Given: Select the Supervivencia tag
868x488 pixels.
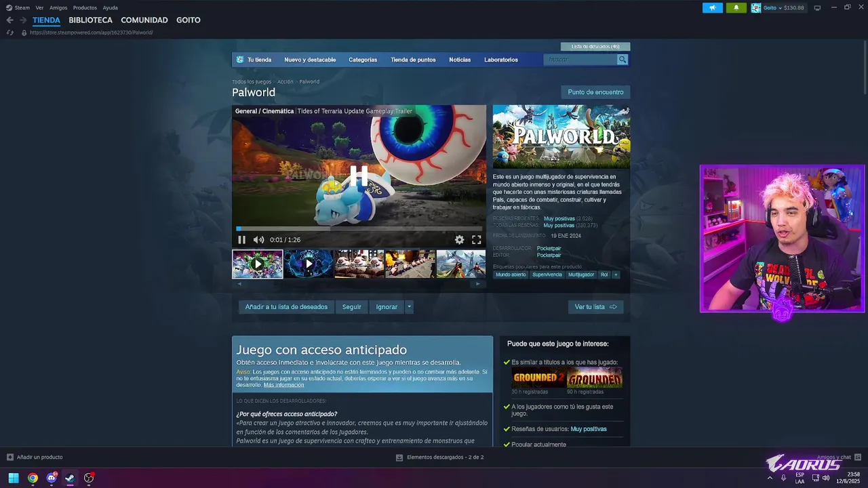Looking at the screenshot, I should (547, 274).
